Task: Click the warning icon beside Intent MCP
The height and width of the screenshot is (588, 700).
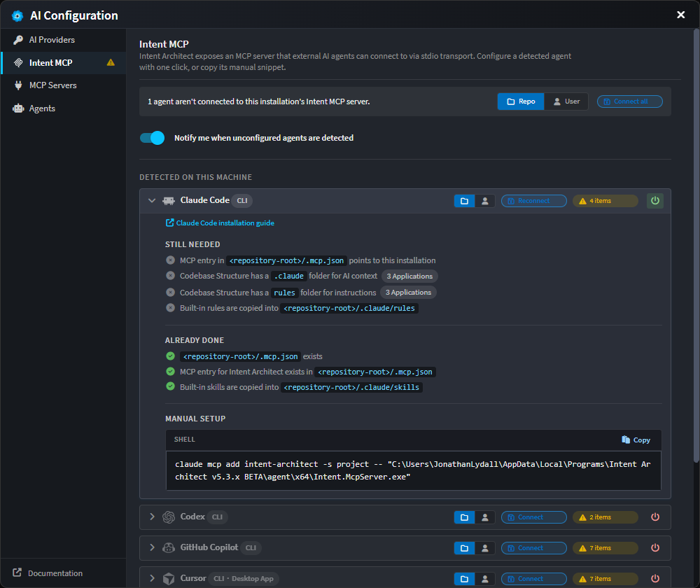Action: click(111, 62)
